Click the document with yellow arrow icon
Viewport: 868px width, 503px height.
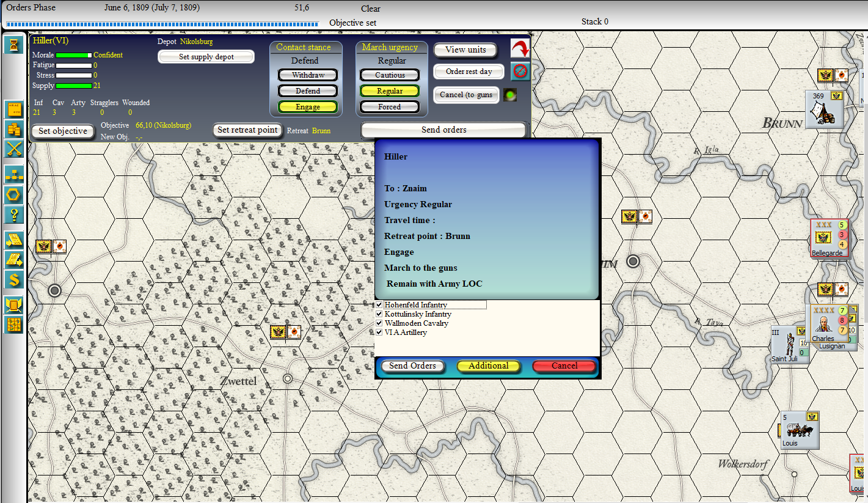tap(13, 260)
